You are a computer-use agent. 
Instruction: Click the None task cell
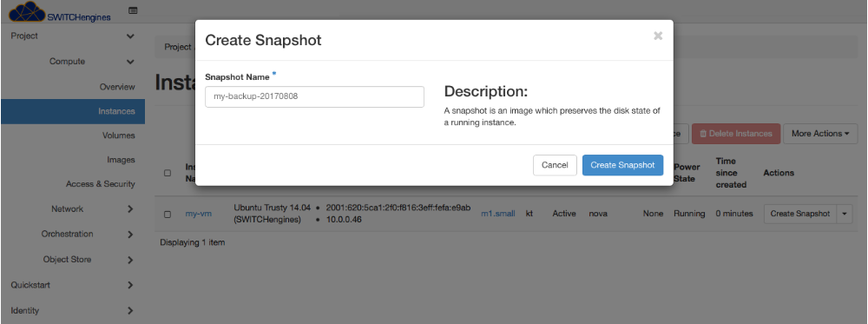pos(653,214)
